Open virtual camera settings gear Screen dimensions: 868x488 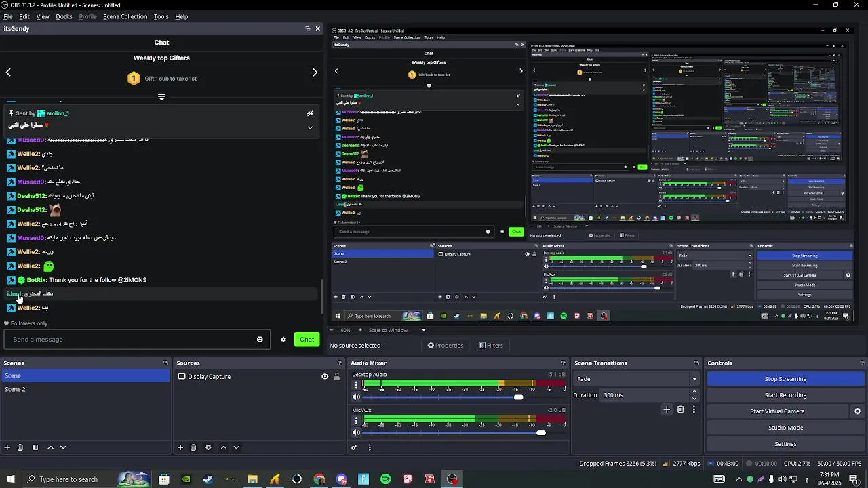click(x=857, y=411)
